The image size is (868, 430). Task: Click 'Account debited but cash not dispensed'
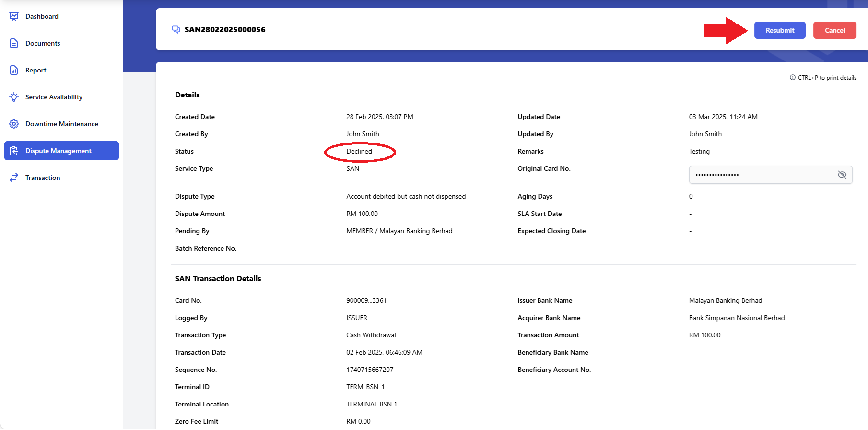click(406, 196)
